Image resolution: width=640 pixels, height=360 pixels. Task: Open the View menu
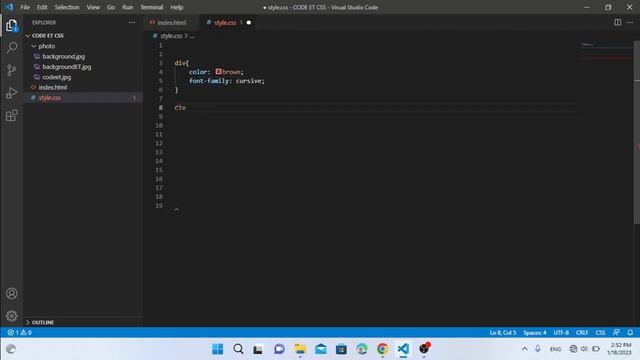(93, 7)
